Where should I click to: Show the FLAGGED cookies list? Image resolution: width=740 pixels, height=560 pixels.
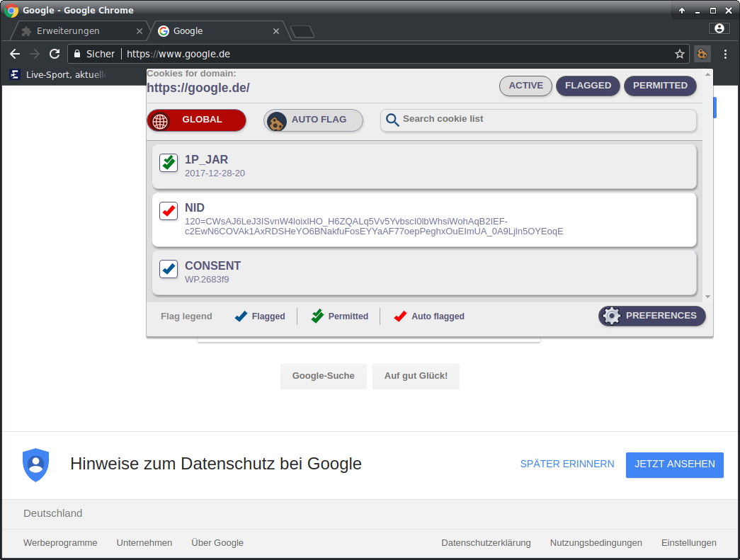click(x=588, y=86)
